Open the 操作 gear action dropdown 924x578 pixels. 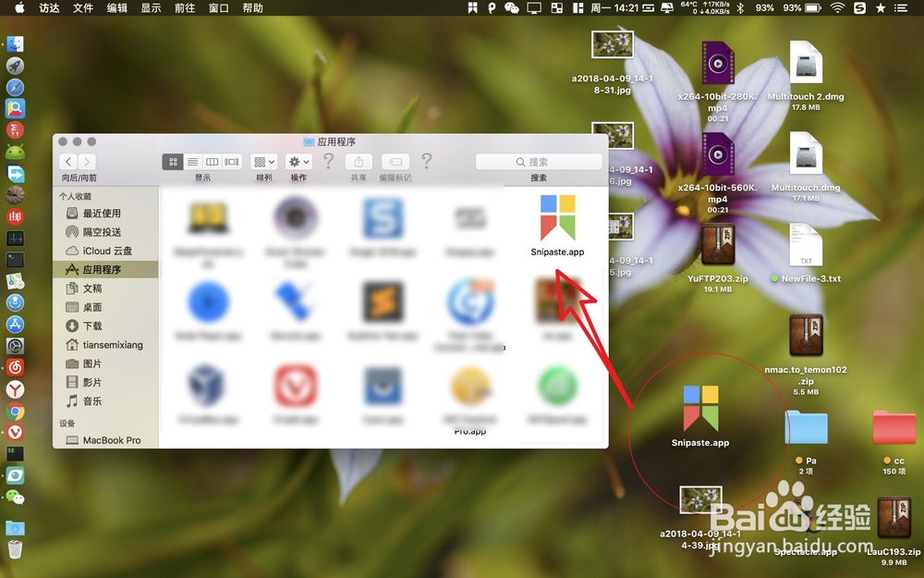tap(298, 162)
